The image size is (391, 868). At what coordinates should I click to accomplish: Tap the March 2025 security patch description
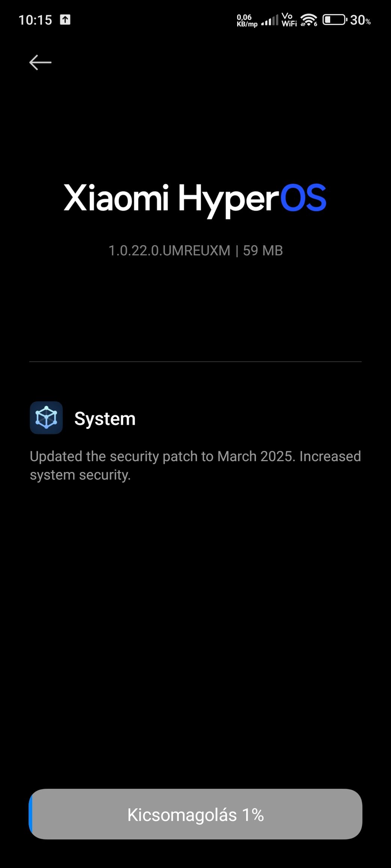(x=195, y=465)
